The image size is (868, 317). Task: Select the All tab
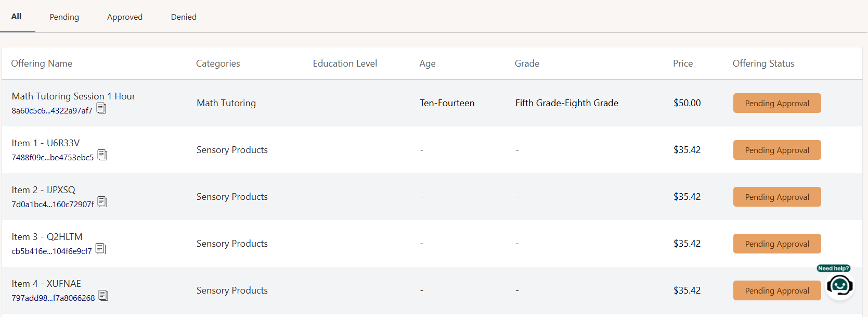click(17, 16)
